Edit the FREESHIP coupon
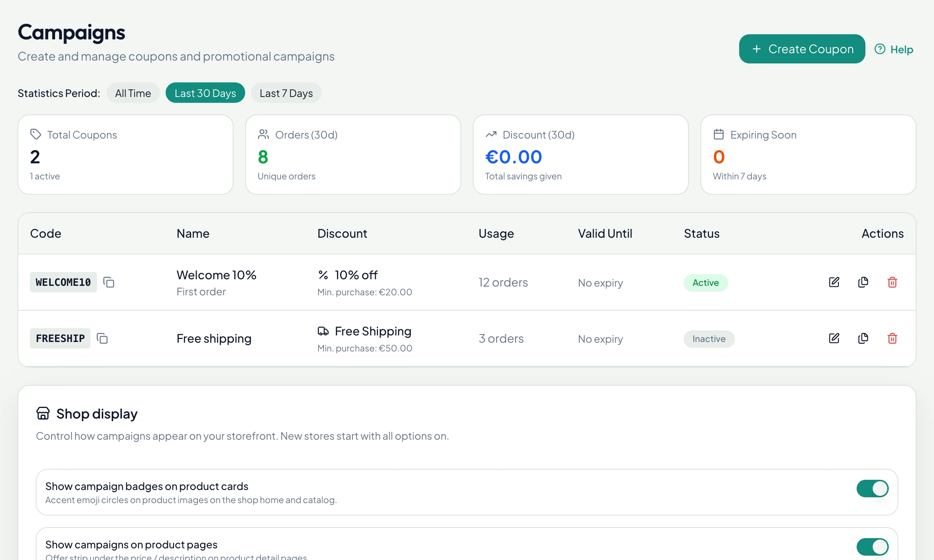The width and height of the screenshot is (934, 560). click(x=834, y=338)
